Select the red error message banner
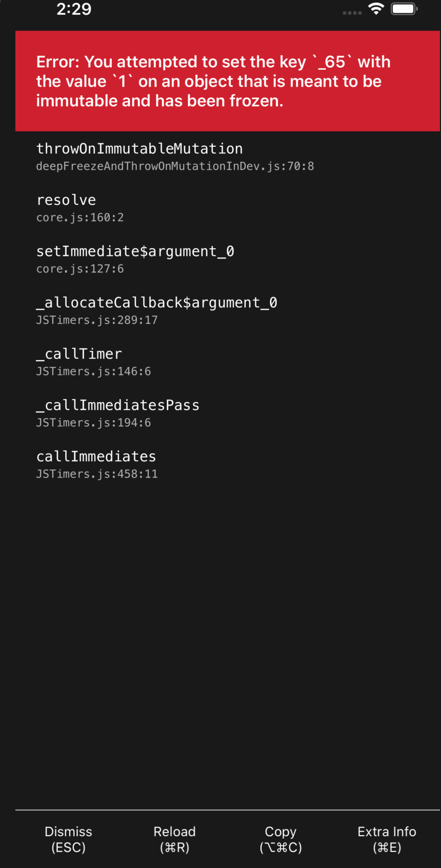 point(221,81)
